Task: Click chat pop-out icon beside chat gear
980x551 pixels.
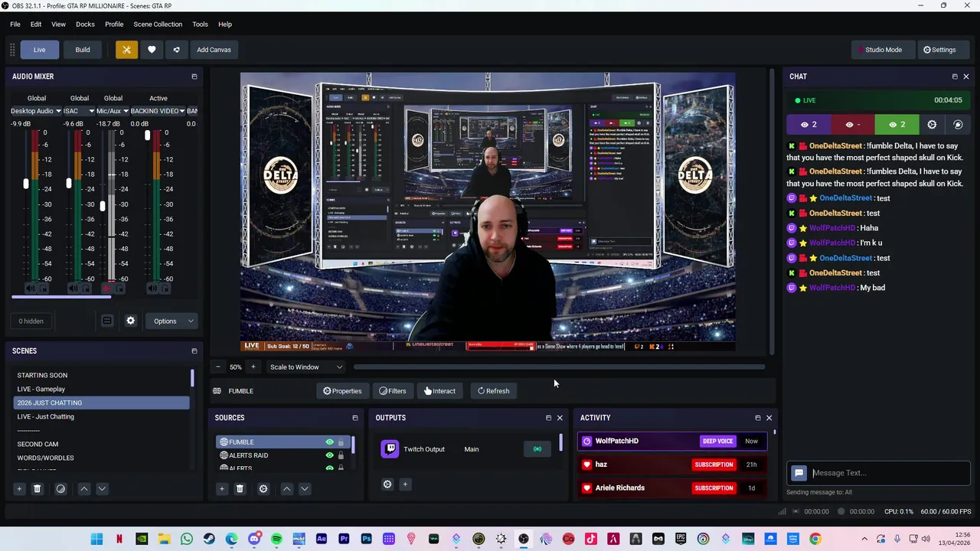Action: (958, 125)
